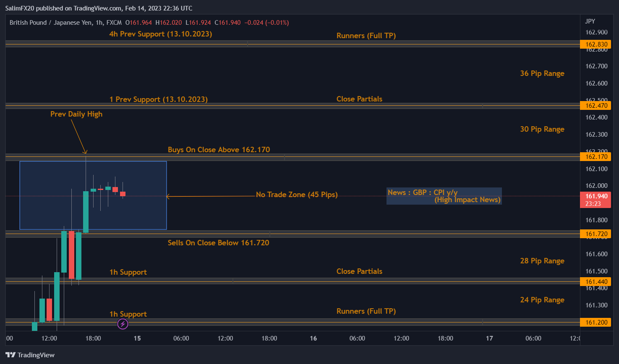Click the TradingView logo at bottom left
The height and width of the screenshot is (364, 619).
pos(30,355)
